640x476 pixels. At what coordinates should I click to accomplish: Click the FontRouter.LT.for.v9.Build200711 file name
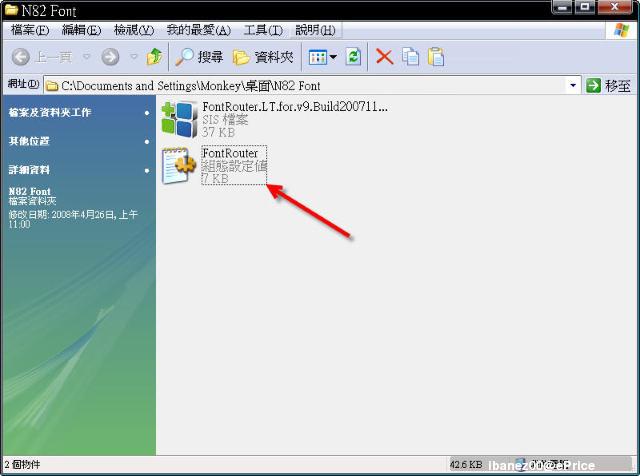[295, 107]
